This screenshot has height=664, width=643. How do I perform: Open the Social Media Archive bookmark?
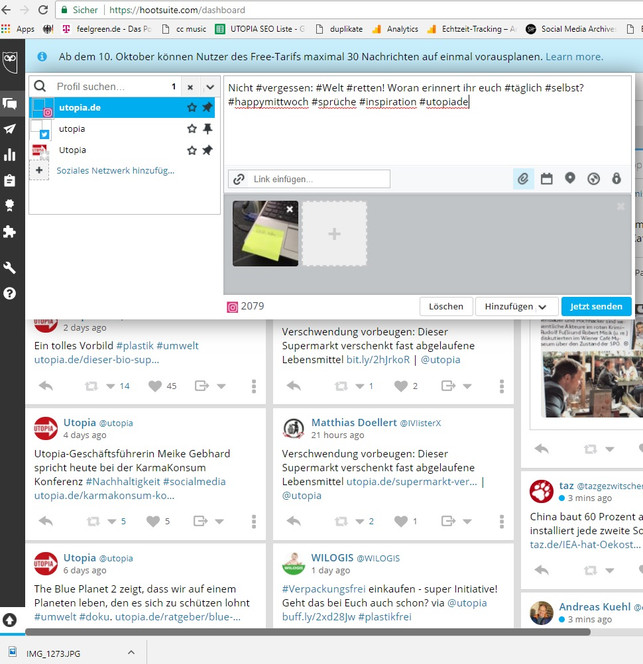coord(571,29)
